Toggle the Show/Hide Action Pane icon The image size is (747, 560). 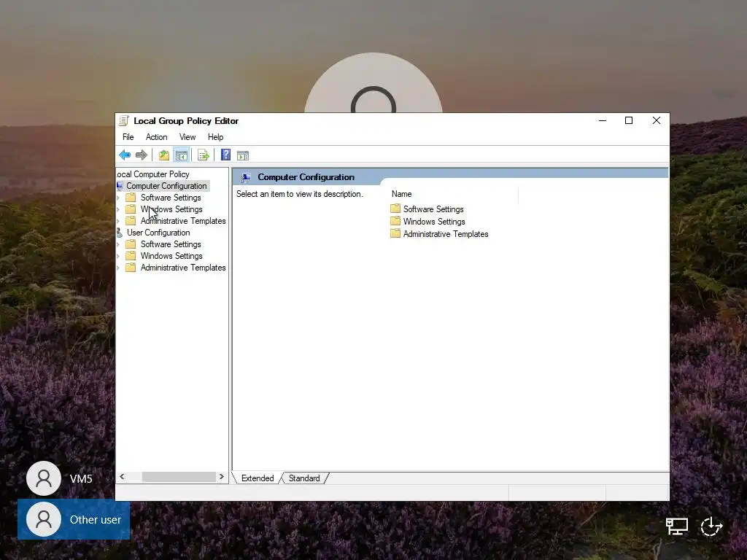click(243, 155)
